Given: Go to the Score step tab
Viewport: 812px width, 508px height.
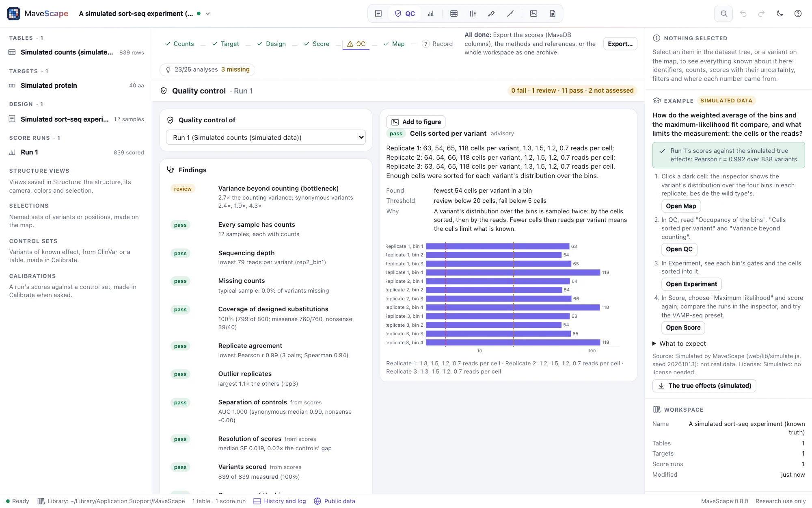Looking at the screenshot, I should 316,44.
